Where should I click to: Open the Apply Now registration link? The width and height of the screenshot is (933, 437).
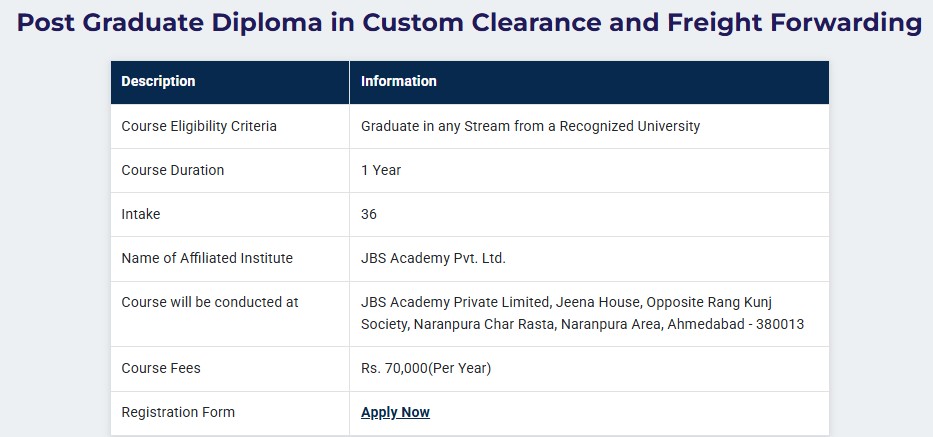[x=395, y=412]
